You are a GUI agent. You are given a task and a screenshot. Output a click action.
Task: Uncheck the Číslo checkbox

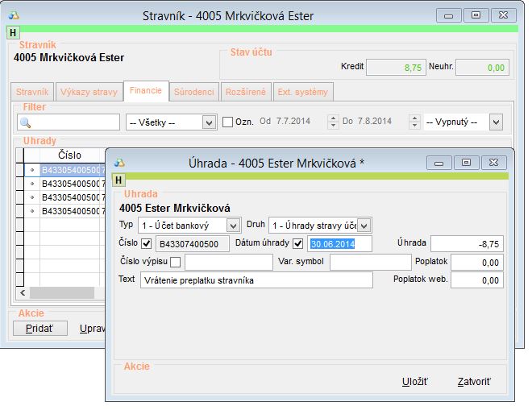point(146,243)
